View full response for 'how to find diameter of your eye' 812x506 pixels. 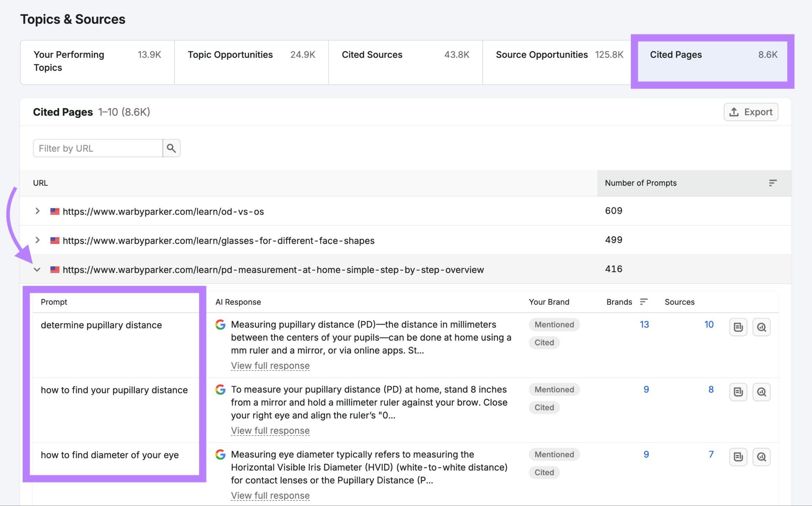270,496
